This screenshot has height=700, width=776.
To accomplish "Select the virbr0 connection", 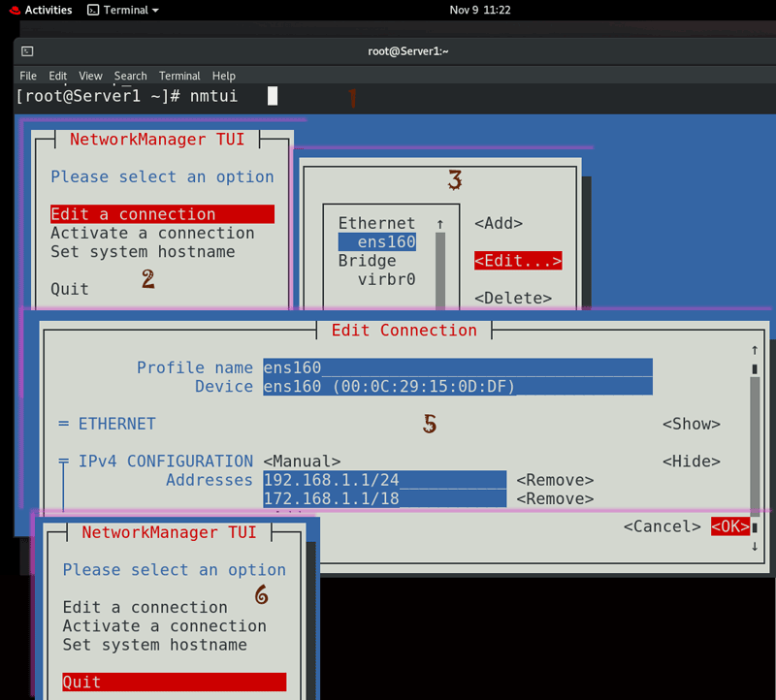I will [386, 279].
